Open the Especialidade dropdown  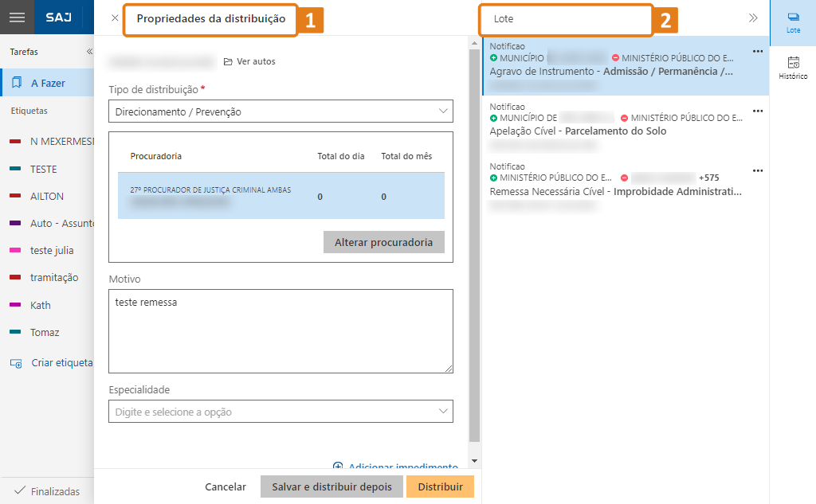[280, 411]
